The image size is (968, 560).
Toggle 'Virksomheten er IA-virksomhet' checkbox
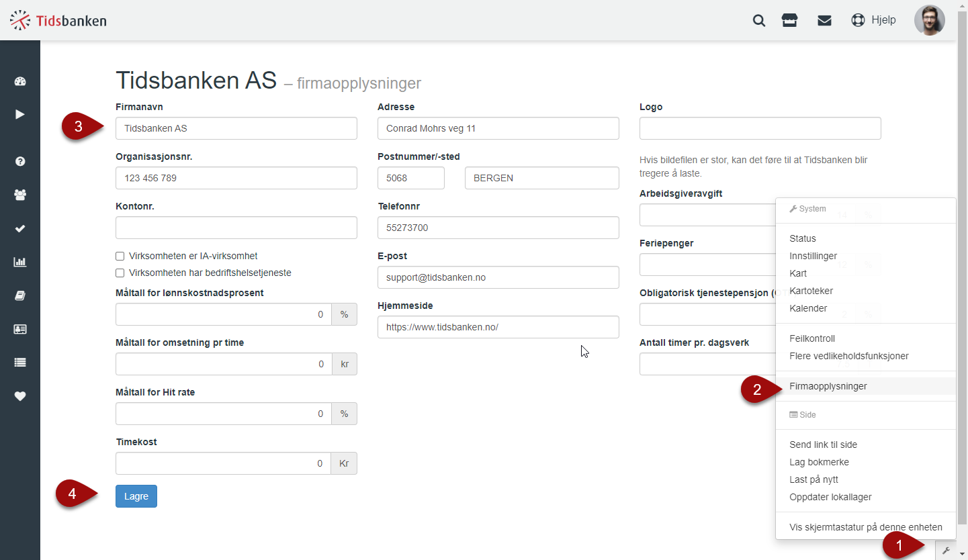tap(120, 256)
